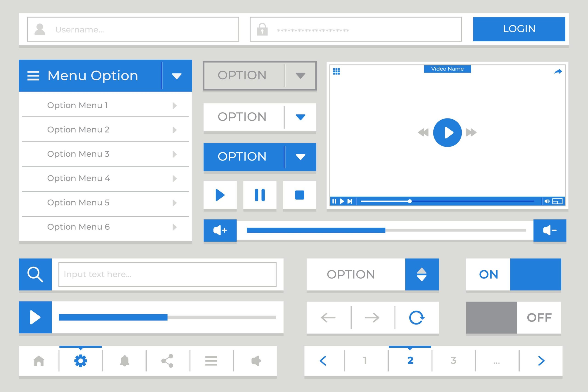Toggle the picture-in-picture icon in the video bar

coord(557,201)
